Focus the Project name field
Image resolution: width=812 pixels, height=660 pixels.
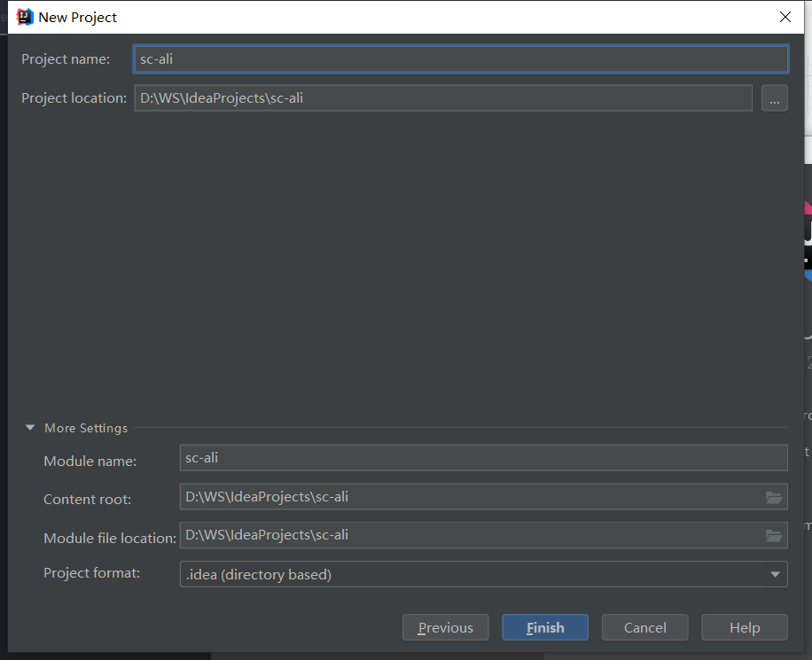[x=461, y=59]
